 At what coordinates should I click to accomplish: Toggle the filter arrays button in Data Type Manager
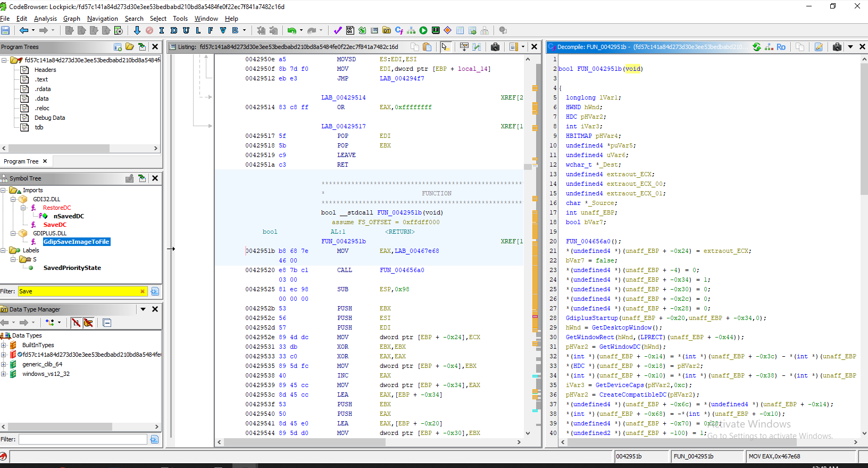[76, 323]
